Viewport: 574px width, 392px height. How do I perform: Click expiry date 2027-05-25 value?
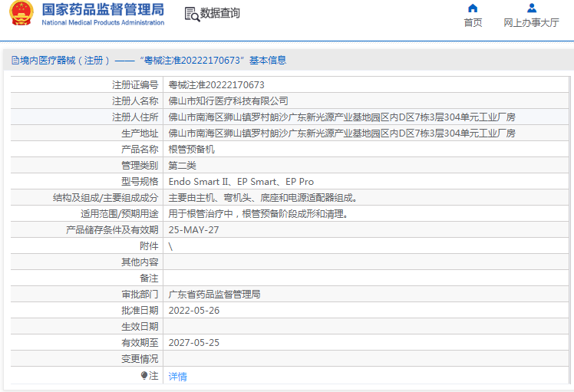(193, 343)
